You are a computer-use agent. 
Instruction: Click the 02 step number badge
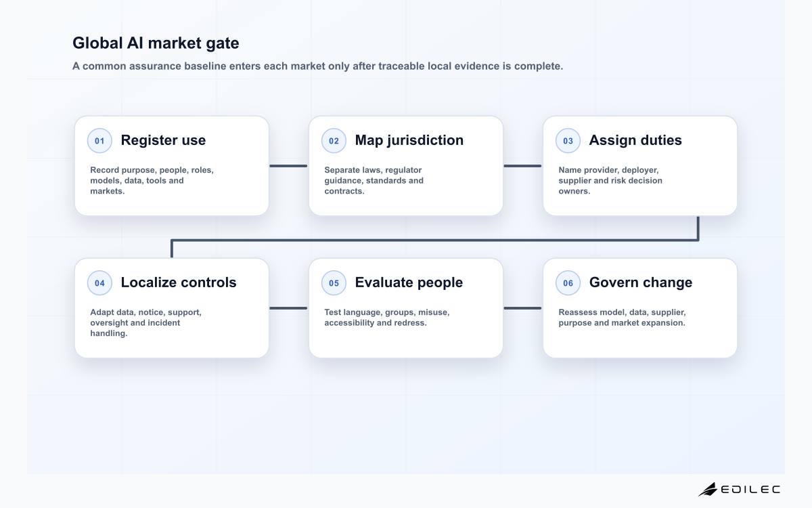coord(334,141)
